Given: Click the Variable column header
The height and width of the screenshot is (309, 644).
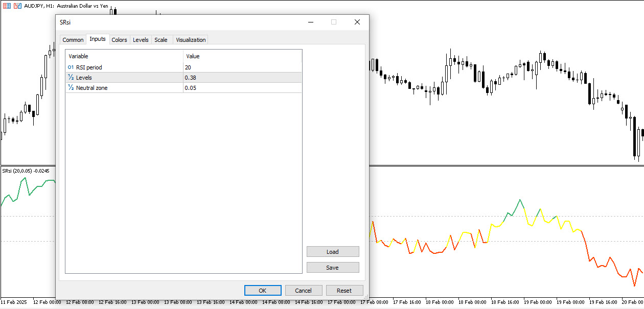Looking at the screenshot, I should [124, 56].
